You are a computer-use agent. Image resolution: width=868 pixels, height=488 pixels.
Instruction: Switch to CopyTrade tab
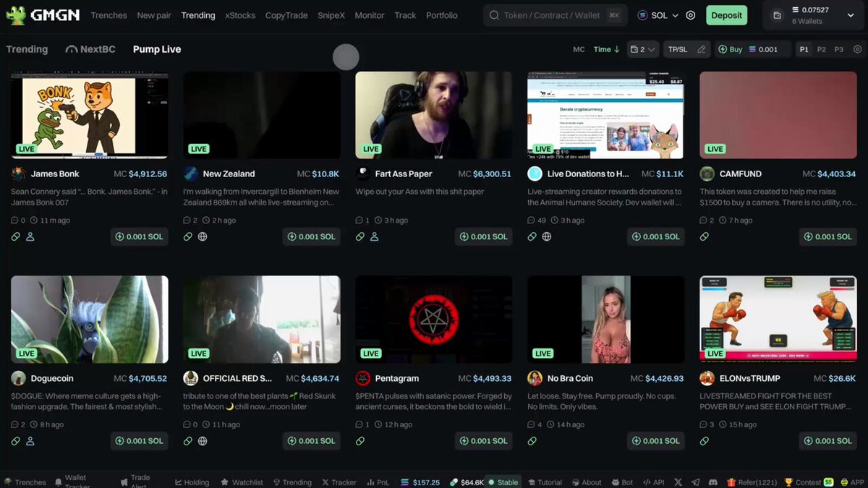click(286, 15)
